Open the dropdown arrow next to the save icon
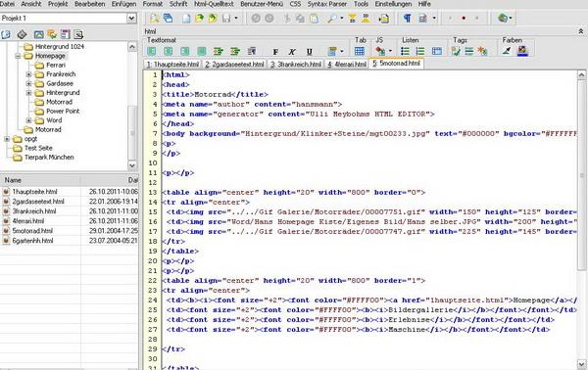This screenshot has width=588, height=370. pyautogui.click(x=236, y=18)
